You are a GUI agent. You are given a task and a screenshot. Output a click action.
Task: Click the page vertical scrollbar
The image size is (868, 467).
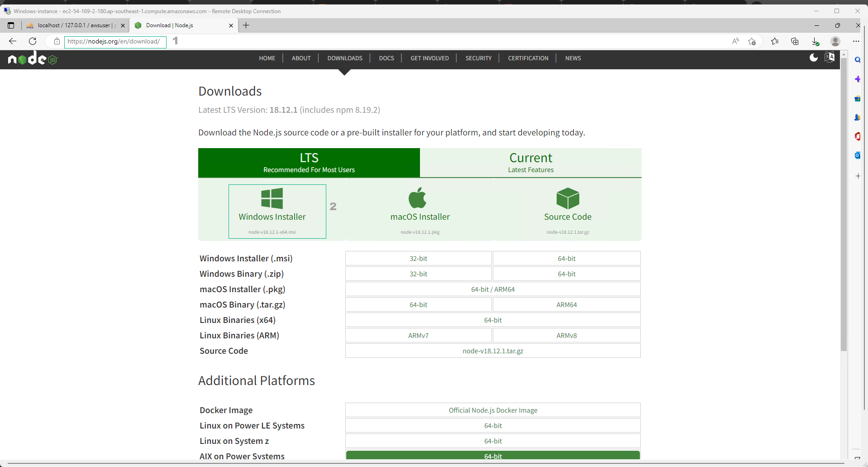(x=844, y=204)
